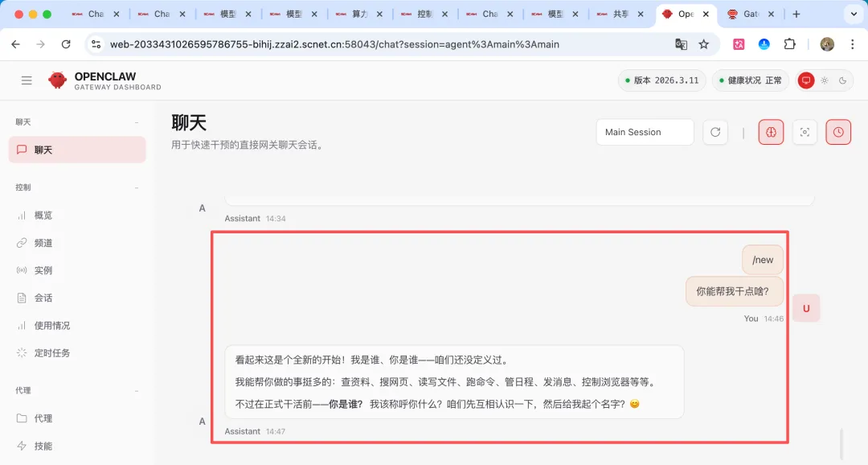
Task: Open 代理 agents page
Action: pos(77,418)
